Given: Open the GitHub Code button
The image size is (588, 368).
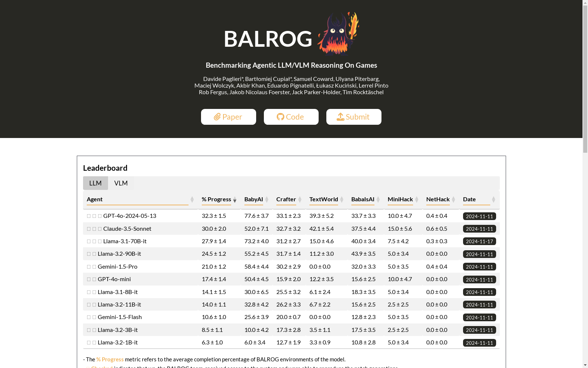Looking at the screenshot, I should tap(291, 117).
